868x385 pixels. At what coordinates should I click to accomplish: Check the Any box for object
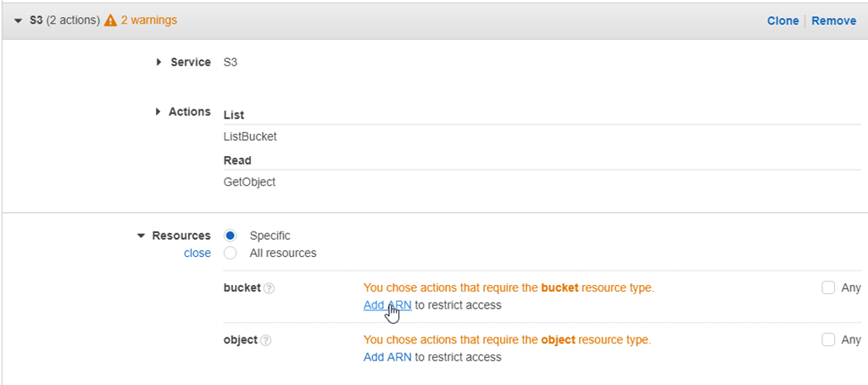828,340
